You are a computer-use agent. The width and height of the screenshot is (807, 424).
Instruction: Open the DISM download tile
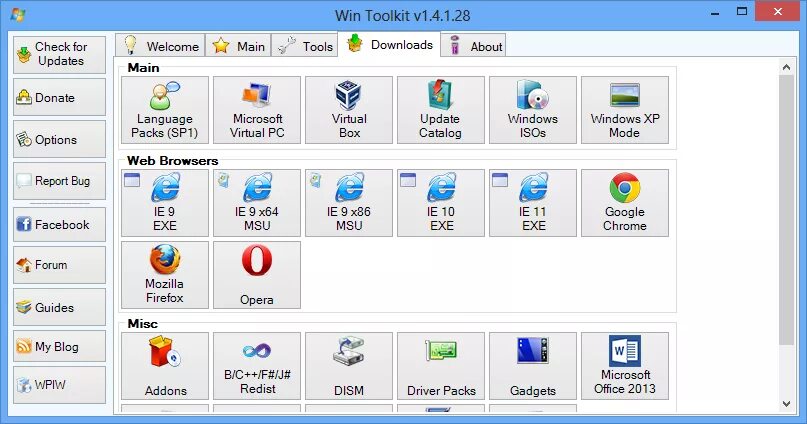pos(349,366)
